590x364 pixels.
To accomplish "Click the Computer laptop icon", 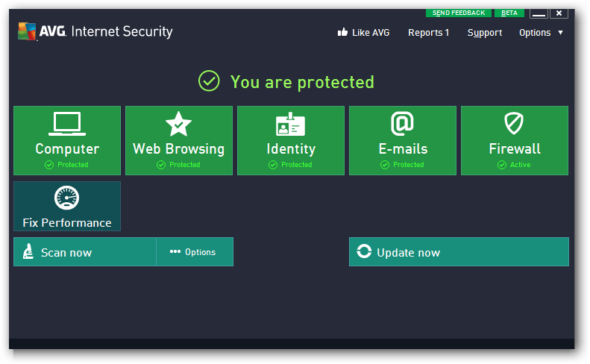I will click(x=67, y=123).
